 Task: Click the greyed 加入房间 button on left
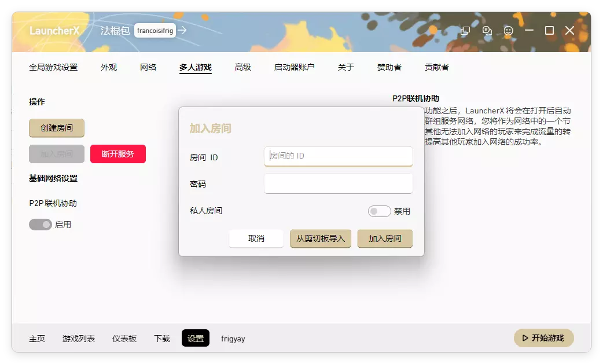tap(57, 154)
